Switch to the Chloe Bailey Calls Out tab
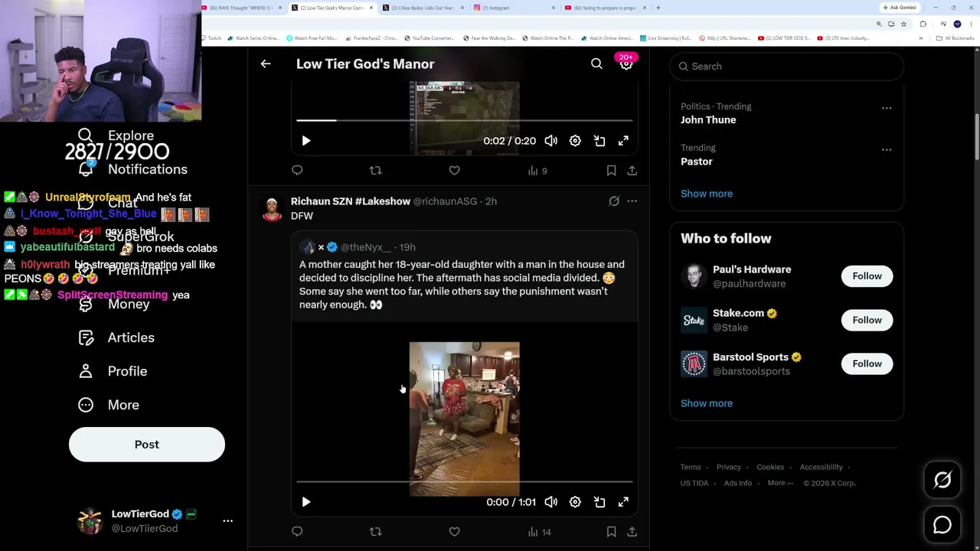Image resolution: width=980 pixels, height=551 pixels. pyautogui.click(x=423, y=8)
